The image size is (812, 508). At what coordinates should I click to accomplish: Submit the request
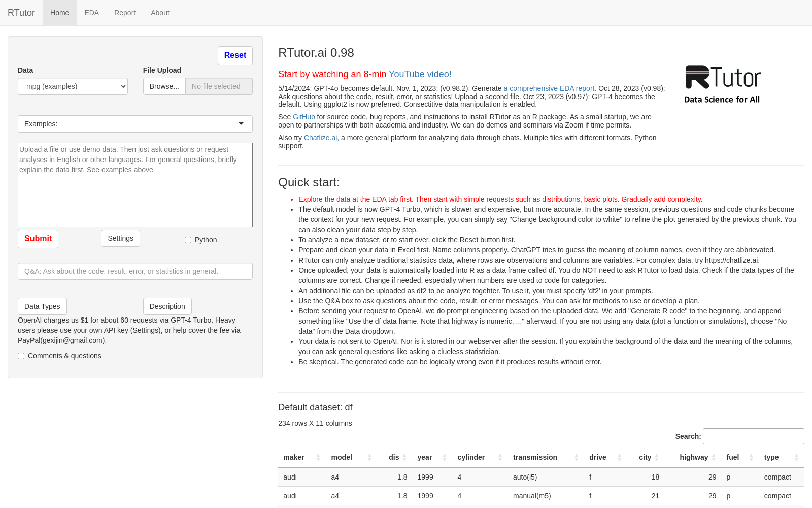coord(38,239)
